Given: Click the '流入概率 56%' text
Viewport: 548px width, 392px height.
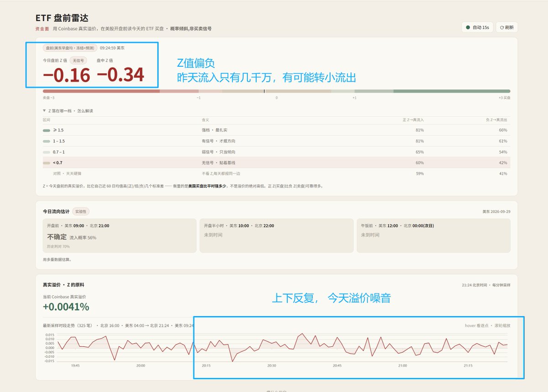Looking at the screenshot, I should pyautogui.click(x=83, y=238).
